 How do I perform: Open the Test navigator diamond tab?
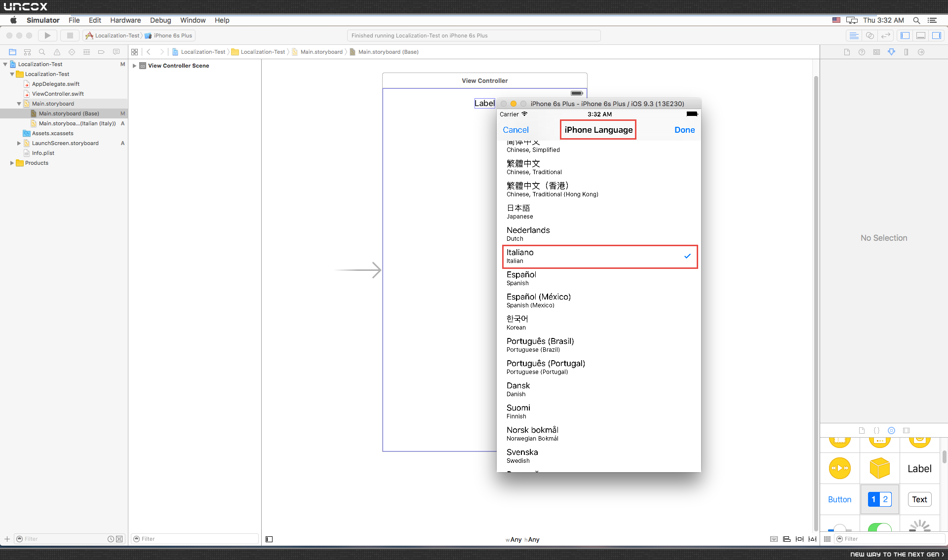click(x=72, y=52)
